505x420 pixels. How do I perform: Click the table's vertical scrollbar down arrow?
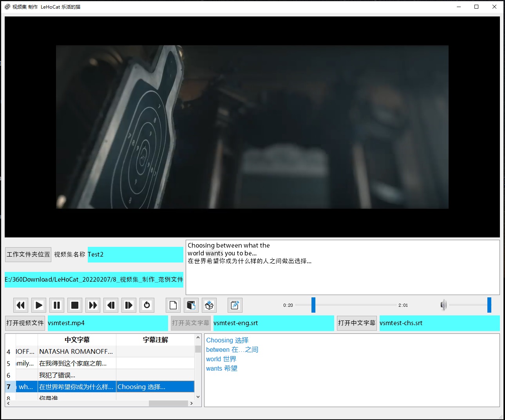coord(198,397)
